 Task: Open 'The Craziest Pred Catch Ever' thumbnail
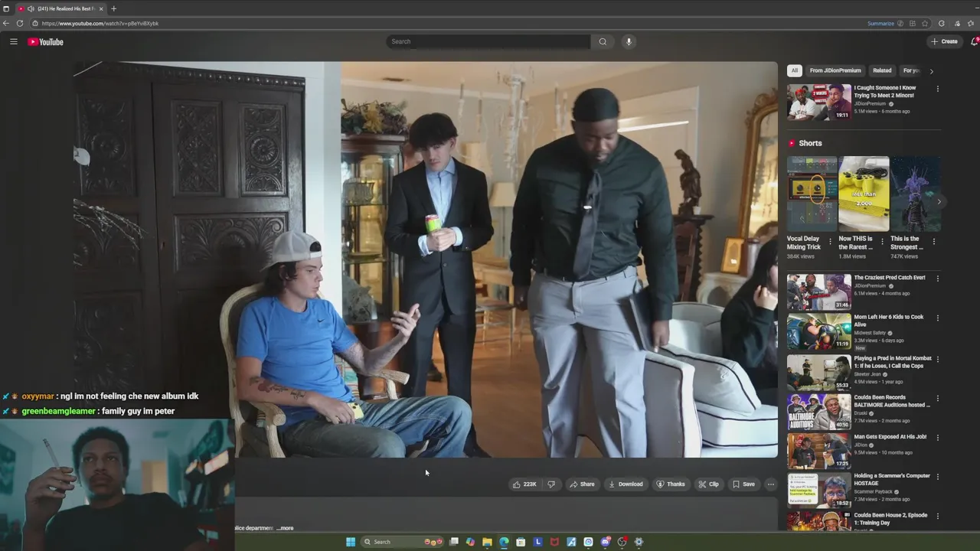[819, 292]
